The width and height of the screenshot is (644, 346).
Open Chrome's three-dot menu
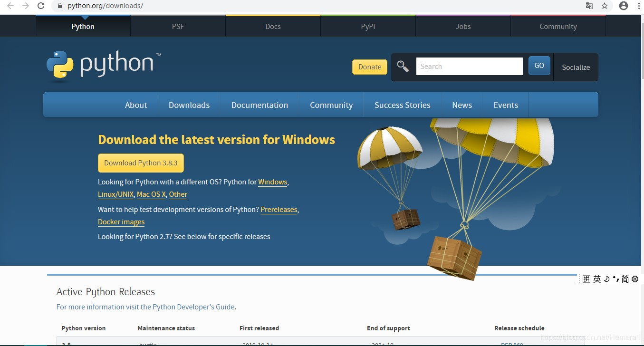639,6
